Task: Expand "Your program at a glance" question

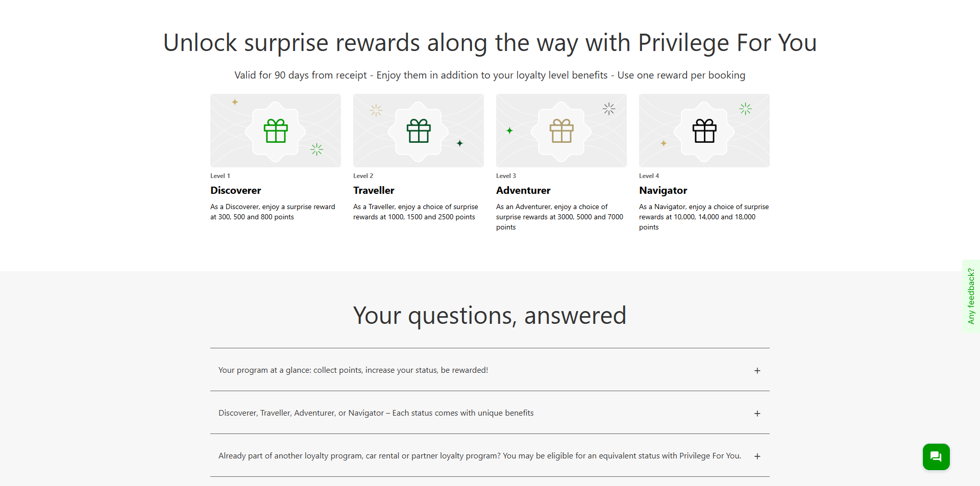Action: click(353, 370)
